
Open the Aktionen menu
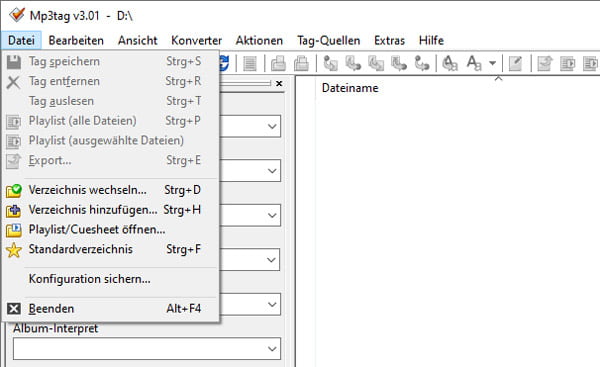click(259, 40)
